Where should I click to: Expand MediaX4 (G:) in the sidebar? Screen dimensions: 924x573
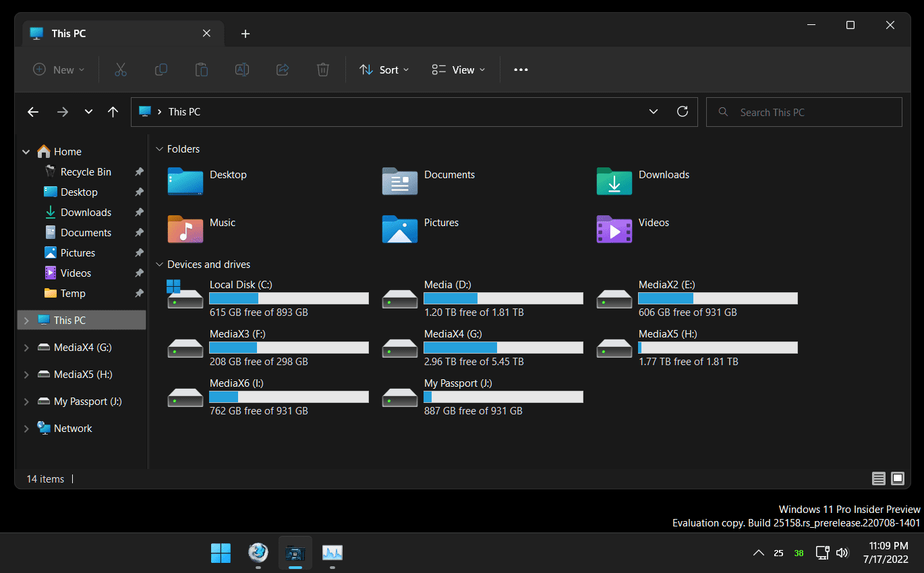[26, 348]
